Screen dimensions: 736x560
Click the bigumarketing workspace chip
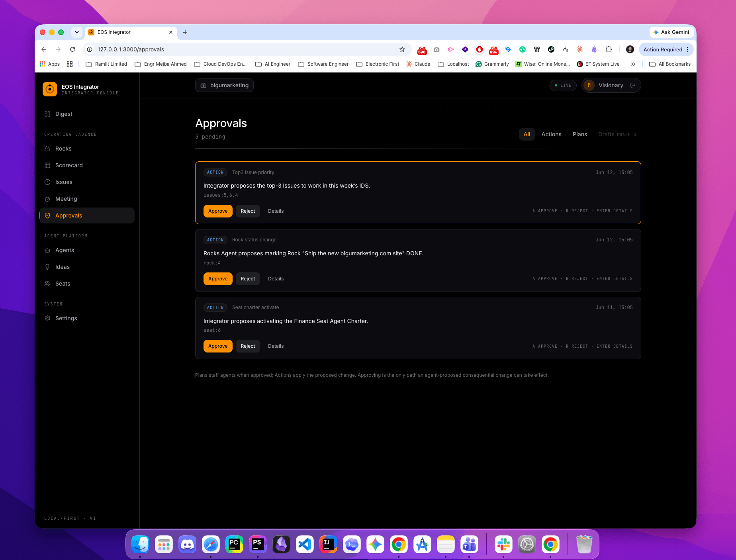[x=224, y=85]
